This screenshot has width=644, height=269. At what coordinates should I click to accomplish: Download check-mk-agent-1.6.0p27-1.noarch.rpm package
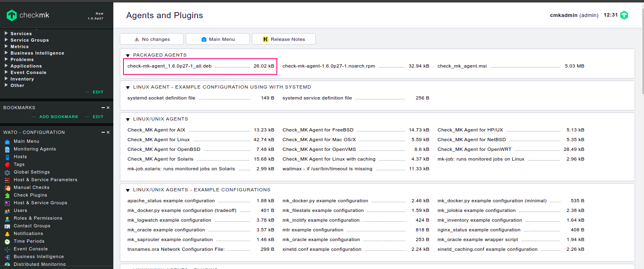[329, 66]
